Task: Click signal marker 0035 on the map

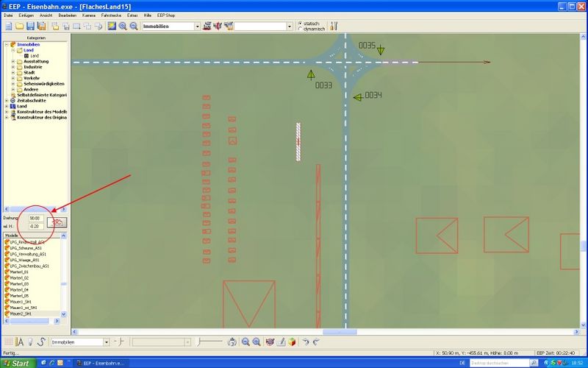Action: click(381, 49)
